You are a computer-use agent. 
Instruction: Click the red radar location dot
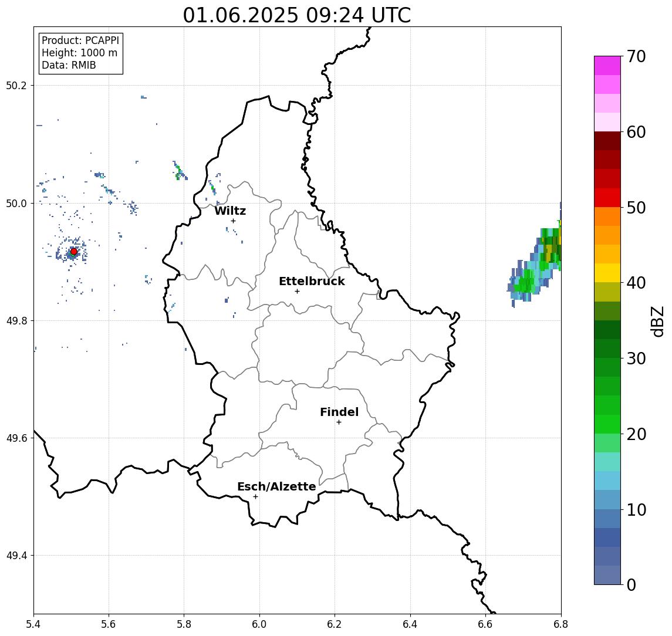(74, 252)
